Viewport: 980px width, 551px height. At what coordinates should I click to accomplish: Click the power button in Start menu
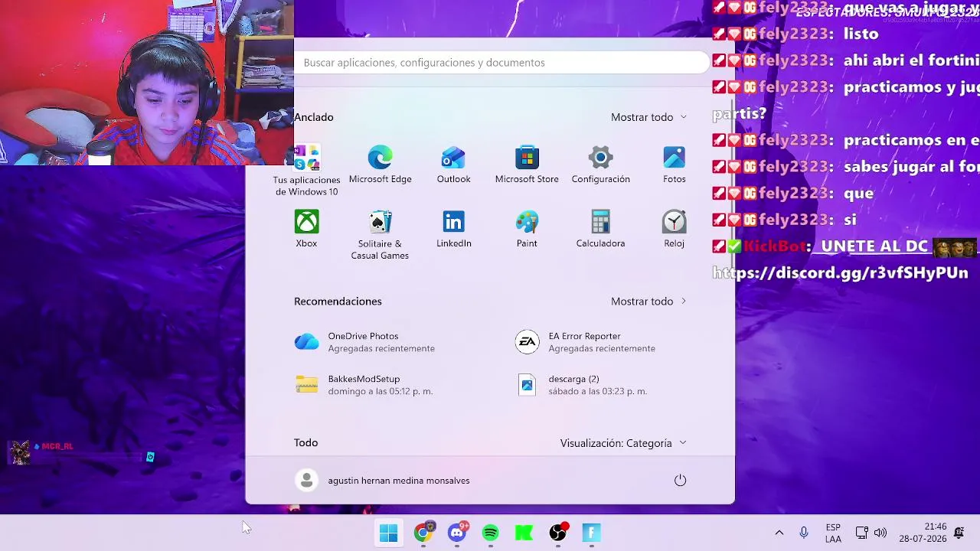[x=680, y=481]
